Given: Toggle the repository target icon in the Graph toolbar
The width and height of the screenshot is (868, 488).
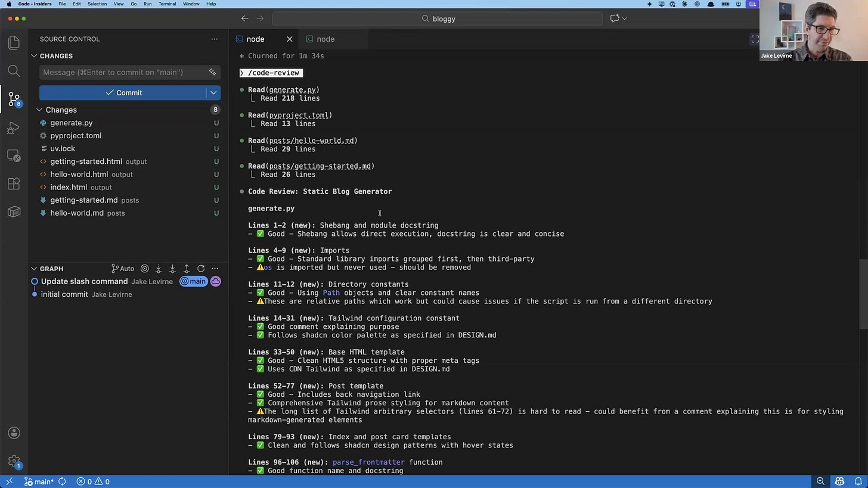Looking at the screenshot, I should (144, 268).
